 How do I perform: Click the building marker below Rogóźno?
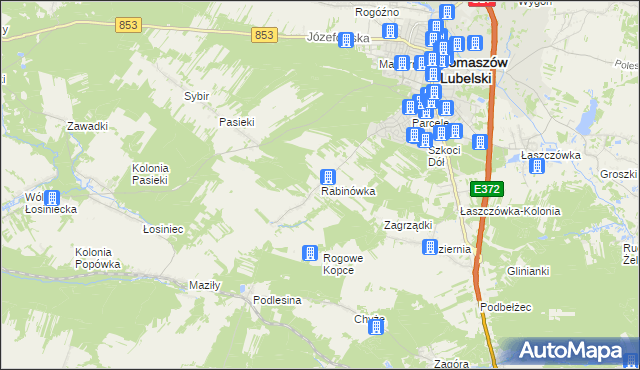pos(390,31)
